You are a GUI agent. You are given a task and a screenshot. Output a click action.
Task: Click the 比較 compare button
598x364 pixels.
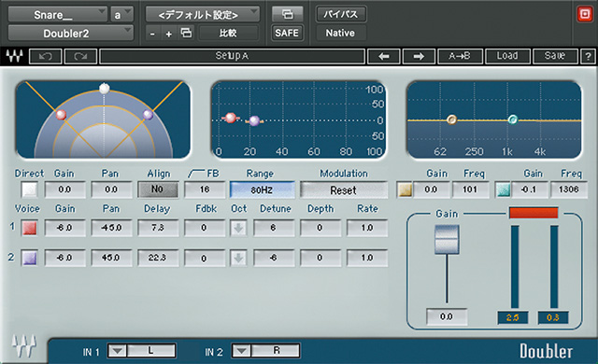point(228,33)
